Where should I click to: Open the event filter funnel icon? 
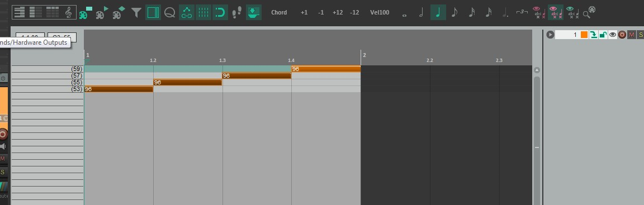(136, 13)
